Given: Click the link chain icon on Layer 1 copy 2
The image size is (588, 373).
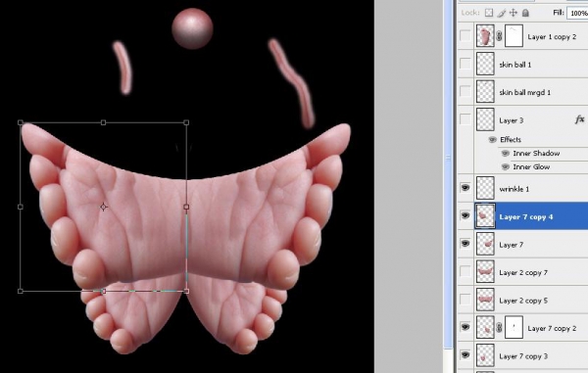Looking at the screenshot, I should tap(499, 36).
